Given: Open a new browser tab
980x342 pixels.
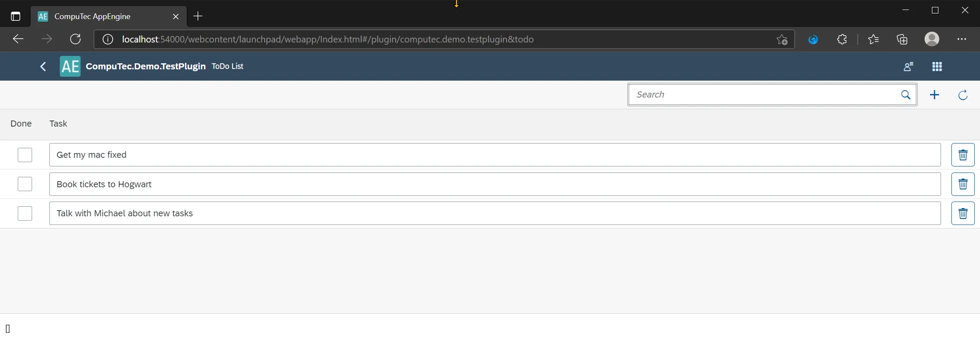Looking at the screenshot, I should (198, 16).
